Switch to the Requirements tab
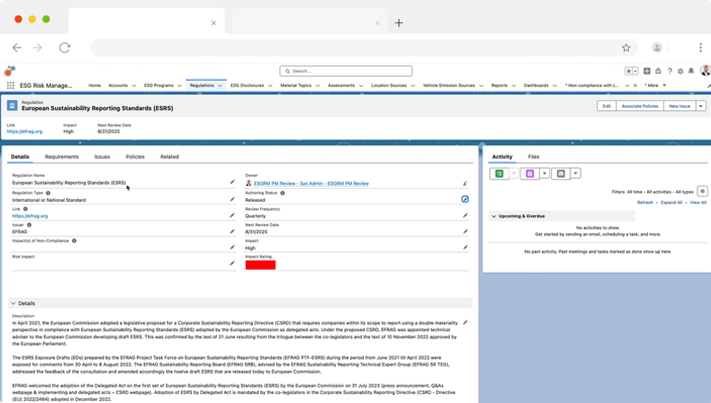 (62, 157)
